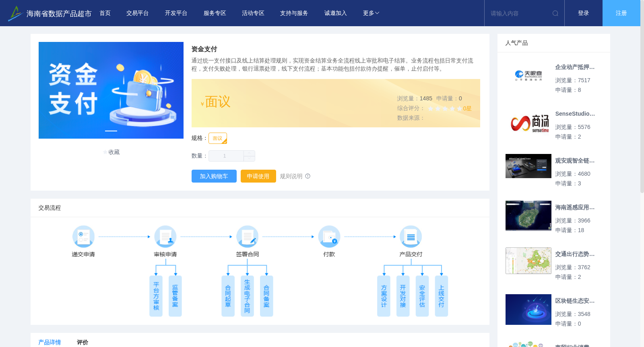Open the 交通出行态势 product thumbnail
Screen dimensions: 644x347
(528, 261)
